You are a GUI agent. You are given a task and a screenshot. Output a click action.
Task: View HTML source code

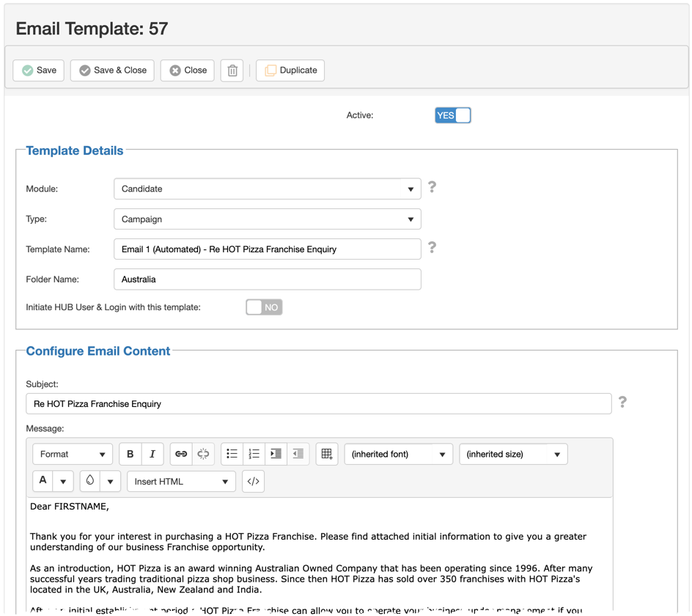pos(254,481)
